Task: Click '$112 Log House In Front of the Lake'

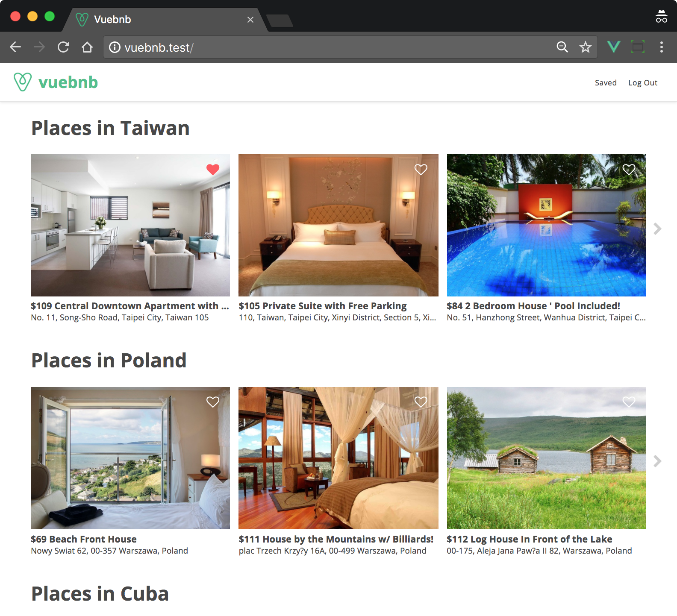Action: pos(530,539)
